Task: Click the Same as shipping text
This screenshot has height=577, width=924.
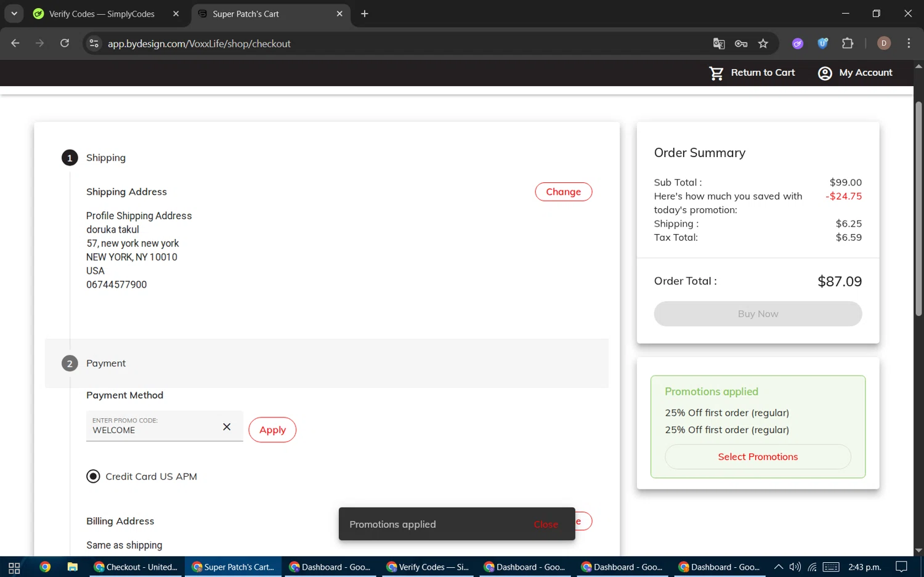Action: (124, 545)
